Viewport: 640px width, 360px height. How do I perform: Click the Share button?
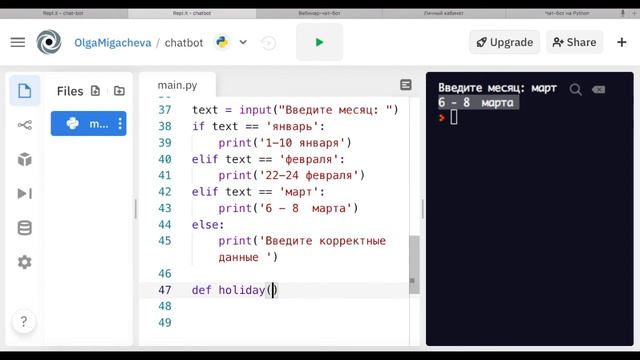(x=574, y=42)
